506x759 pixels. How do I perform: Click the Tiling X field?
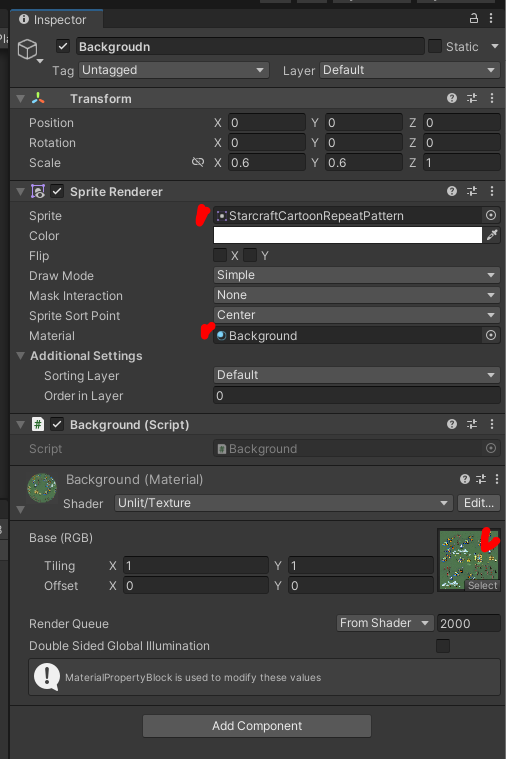click(196, 565)
